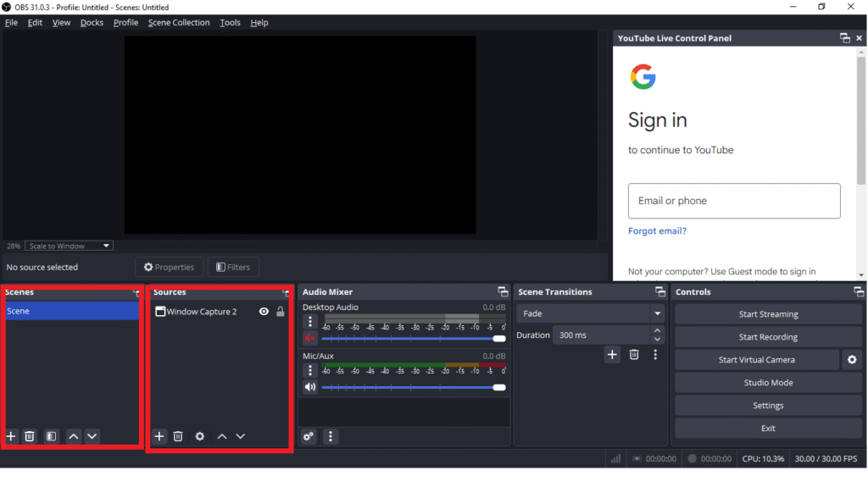
Task: Open the Tools menu
Action: click(230, 23)
